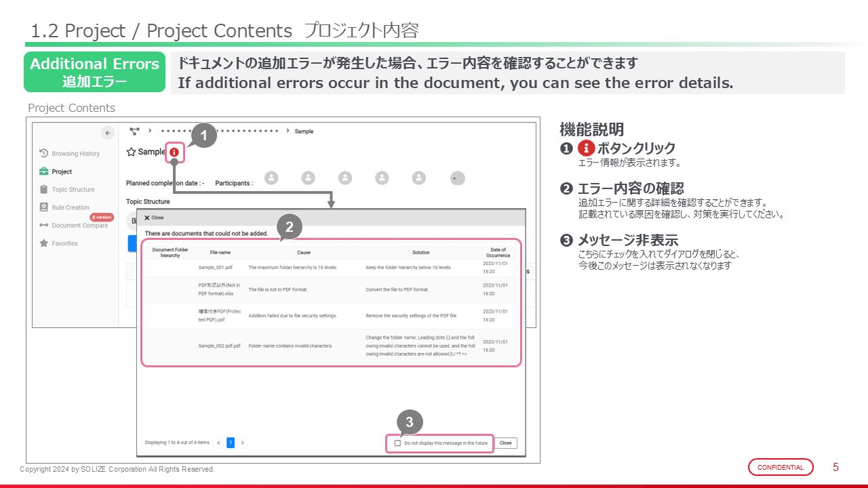Image resolution: width=868 pixels, height=488 pixels.
Task: Click the hierarchy tree icon in breadcrumb
Action: tap(134, 131)
